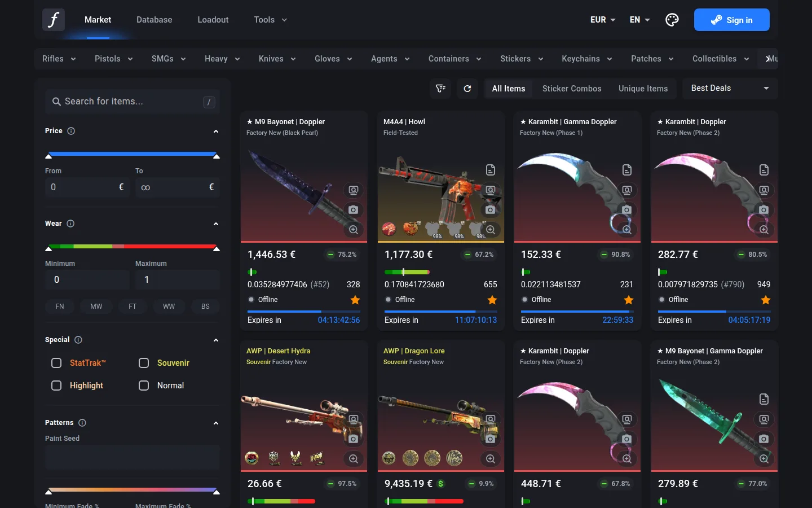Open the EUR currency dropdown
The height and width of the screenshot is (508, 812).
tap(603, 20)
